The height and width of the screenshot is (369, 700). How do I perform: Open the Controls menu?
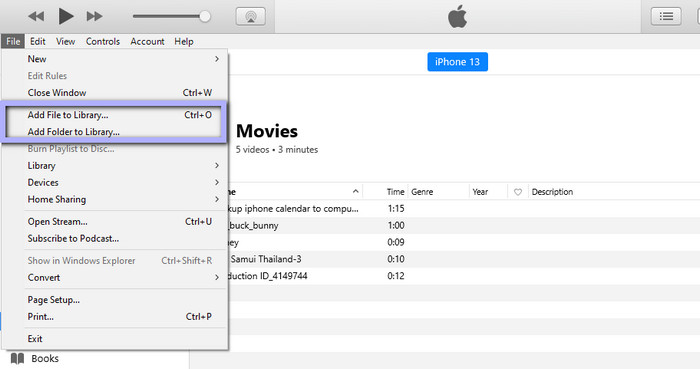(x=103, y=41)
